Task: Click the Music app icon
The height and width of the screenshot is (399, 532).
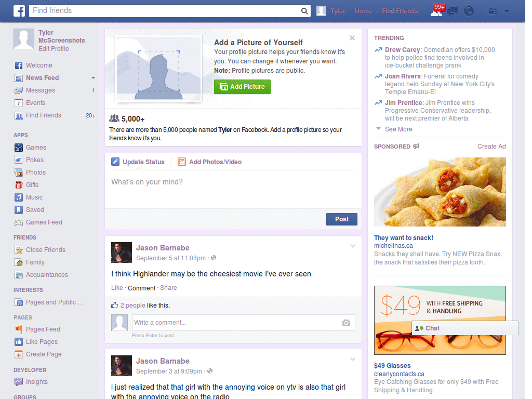Action: (x=19, y=197)
